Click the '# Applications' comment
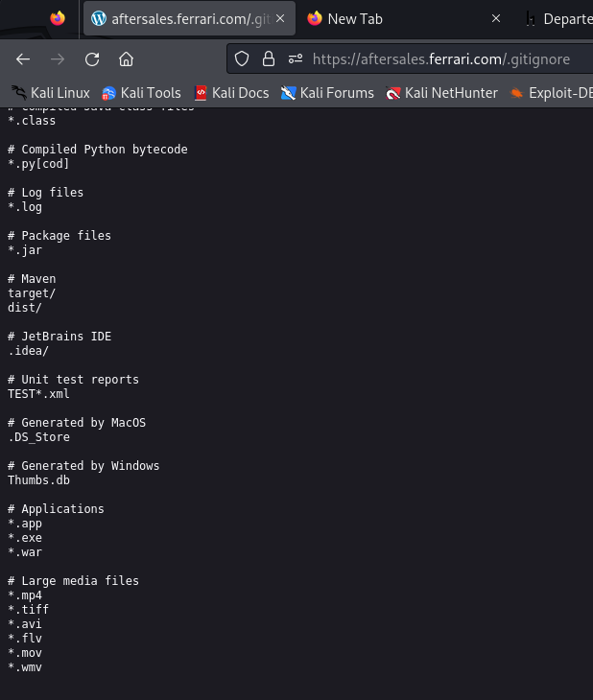The width and height of the screenshot is (593, 700). click(56, 509)
